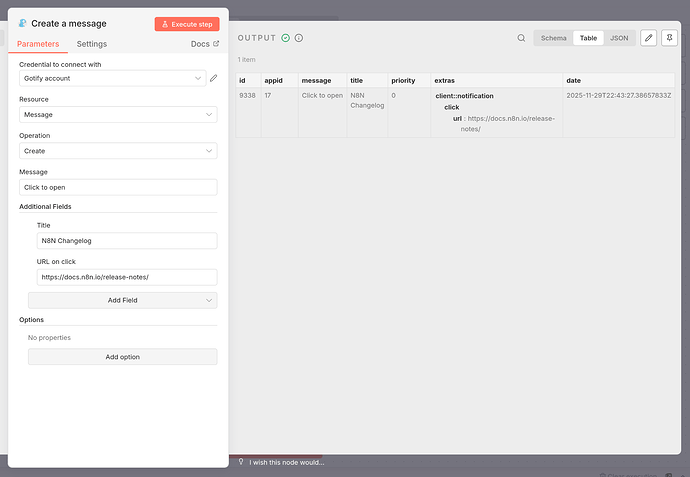Switch to the Settings tab

92,44
